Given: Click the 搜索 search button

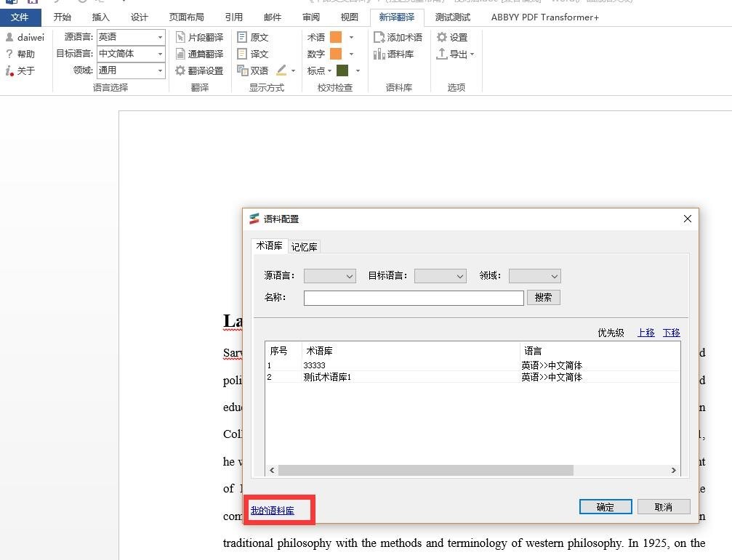Looking at the screenshot, I should pos(544,298).
